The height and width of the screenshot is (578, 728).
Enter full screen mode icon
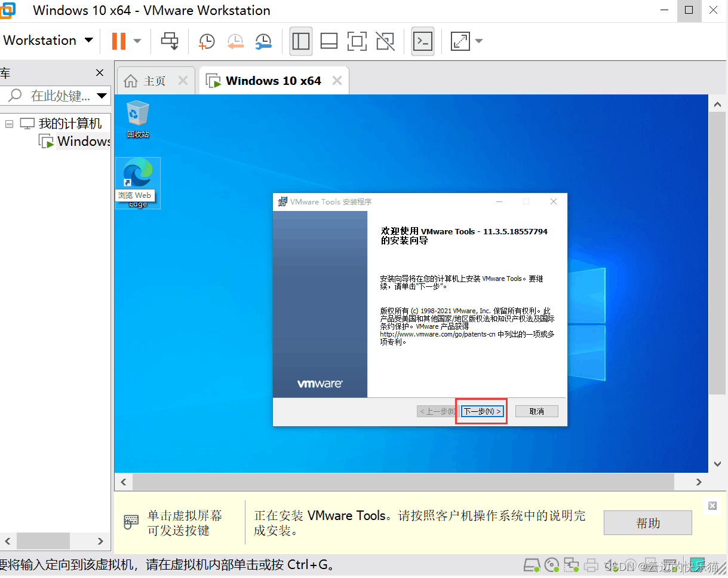click(357, 41)
